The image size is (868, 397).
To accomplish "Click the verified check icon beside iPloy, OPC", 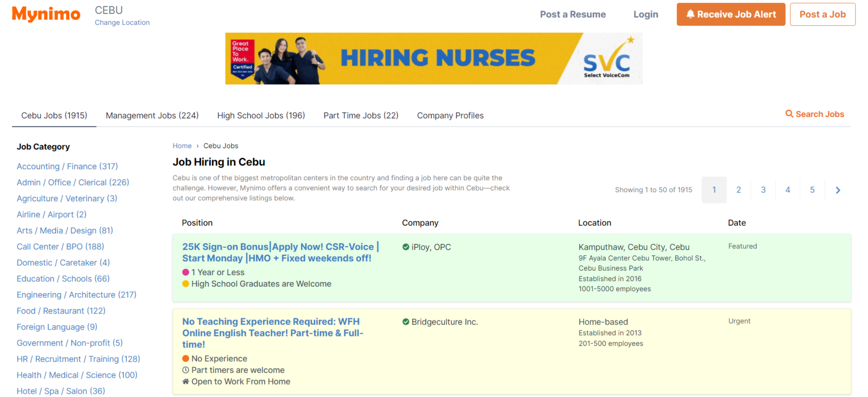I will 406,247.
